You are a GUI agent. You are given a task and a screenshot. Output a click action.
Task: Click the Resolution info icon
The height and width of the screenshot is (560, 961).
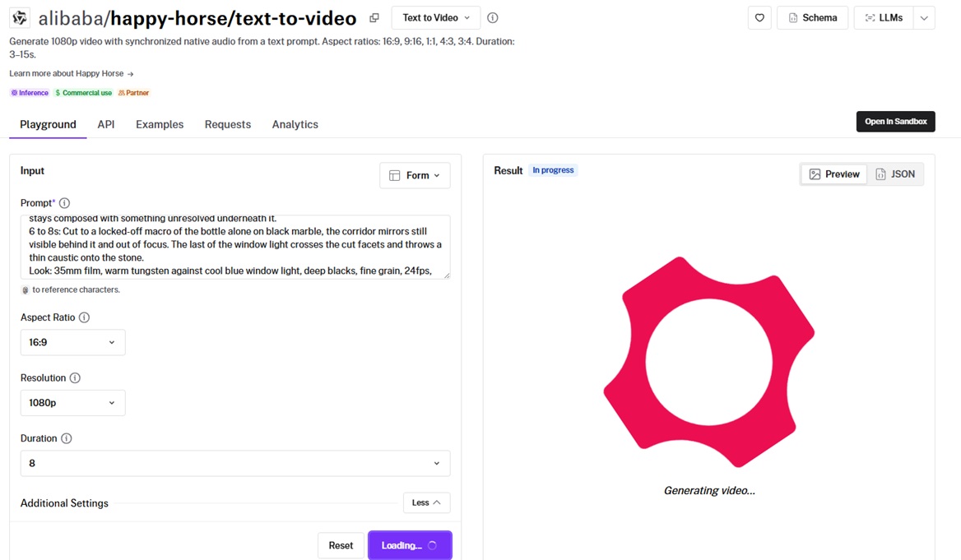coord(75,378)
